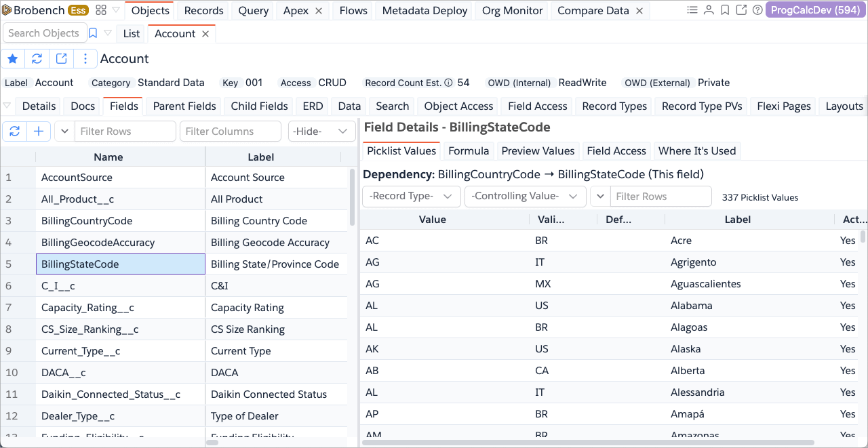Open Account in external window icon
Image resolution: width=868 pixels, height=448 pixels.
coord(62,59)
